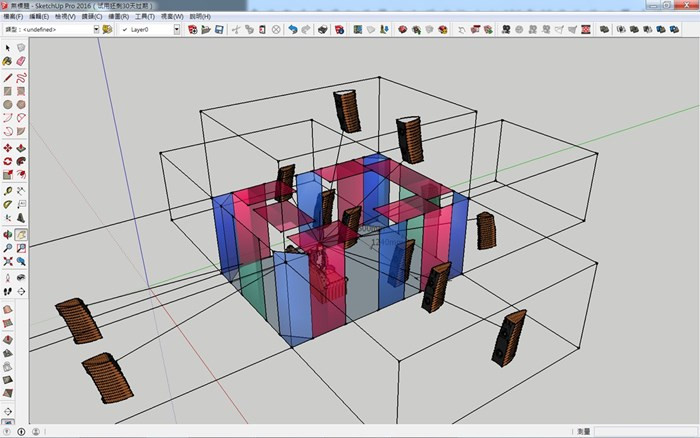Image resolution: width=700 pixels, height=438 pixels.
Task: Click the Open file toolbar icon
Action: pyautogui.click(x=204, y=30)
